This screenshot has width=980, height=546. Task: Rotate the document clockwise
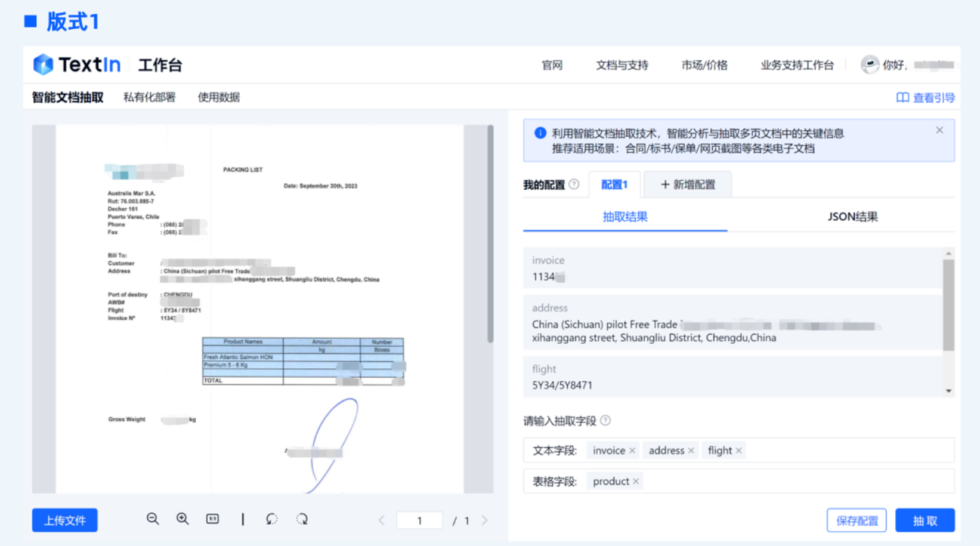(x=302, y=519)
